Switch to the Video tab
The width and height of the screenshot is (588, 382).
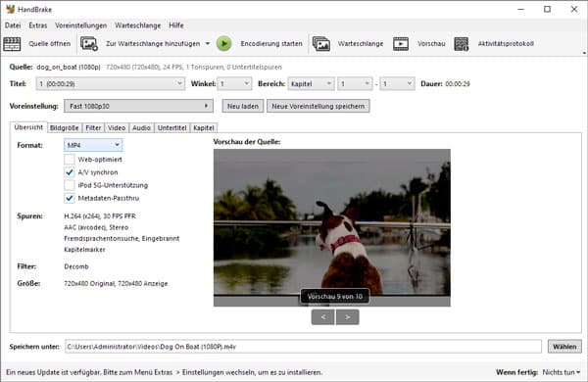click(117, 128)
